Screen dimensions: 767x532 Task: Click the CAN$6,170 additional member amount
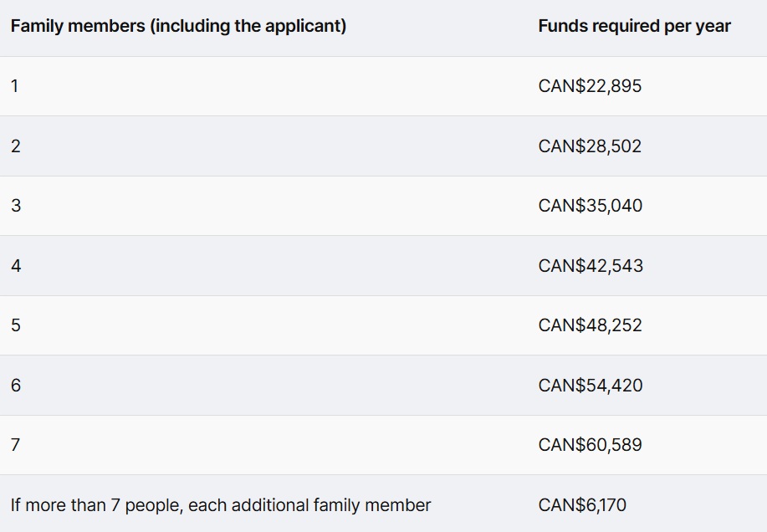582,505
